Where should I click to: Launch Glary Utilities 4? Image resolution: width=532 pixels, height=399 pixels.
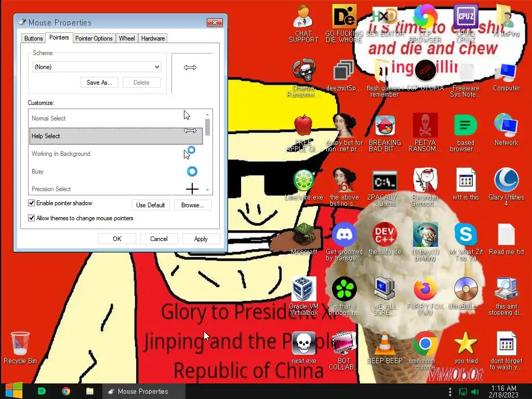tap(506, 180)
